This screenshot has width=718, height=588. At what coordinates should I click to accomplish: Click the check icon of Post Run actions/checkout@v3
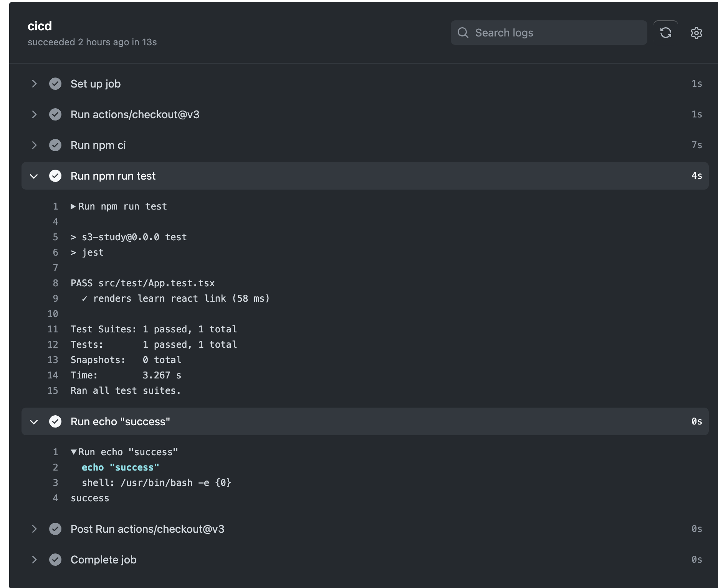point(55,529)
